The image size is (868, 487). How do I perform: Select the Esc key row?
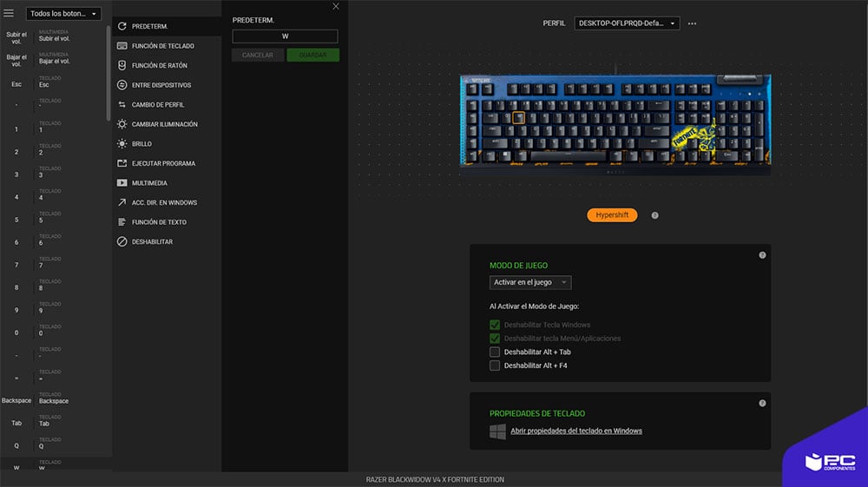[x=53, y=83]
